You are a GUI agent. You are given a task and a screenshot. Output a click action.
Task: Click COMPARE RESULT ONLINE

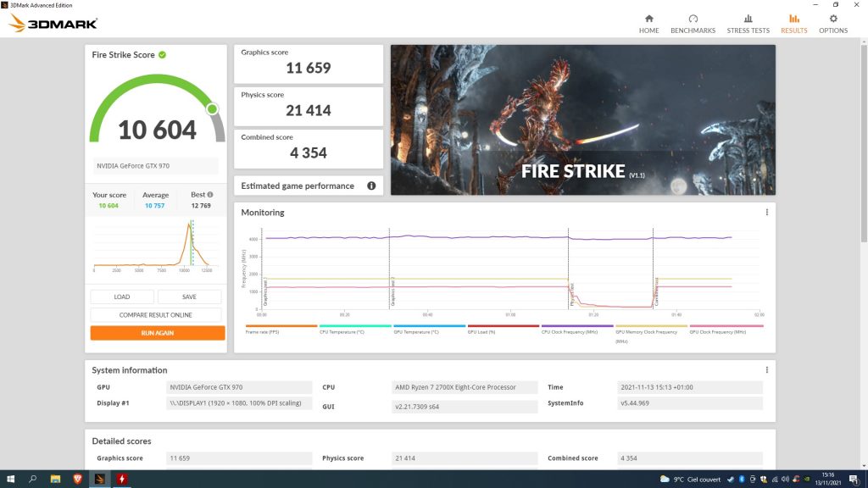pos(155,315)
